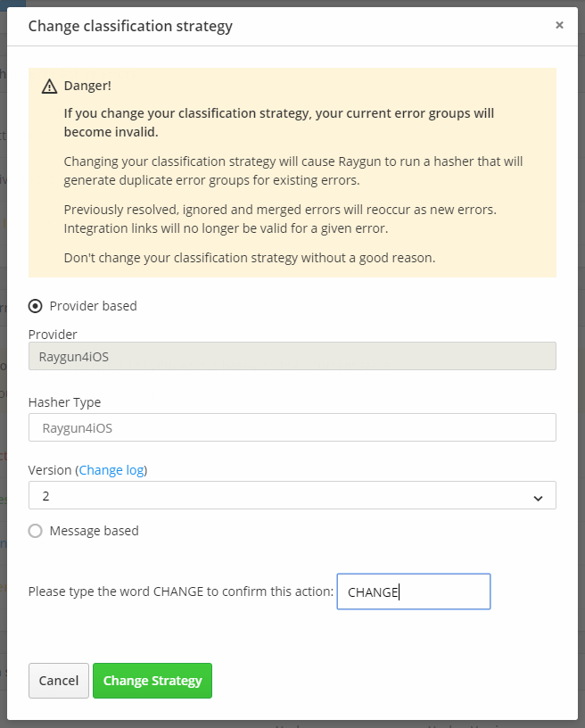The width and height of the screenshot is (585, 728).
Task: Click the danger warning triangle icon
Action: 50,86
